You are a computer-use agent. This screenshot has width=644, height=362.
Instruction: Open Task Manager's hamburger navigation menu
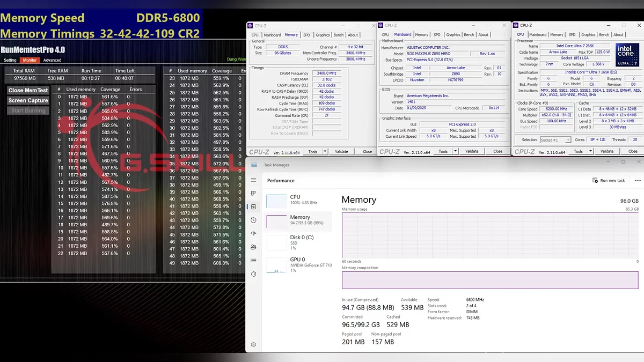pyautogui.click(x=254, y=180)
